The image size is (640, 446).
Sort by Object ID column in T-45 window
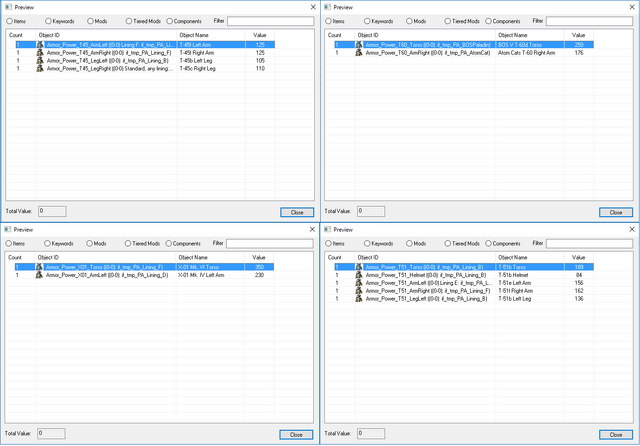click(x=107, y=35)
